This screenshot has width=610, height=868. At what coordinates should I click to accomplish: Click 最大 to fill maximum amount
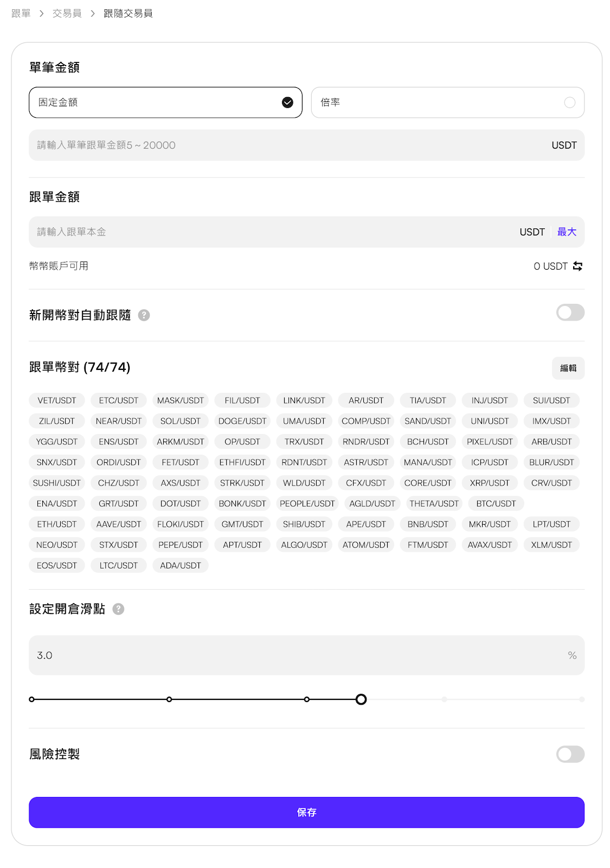tap(567, 232)
